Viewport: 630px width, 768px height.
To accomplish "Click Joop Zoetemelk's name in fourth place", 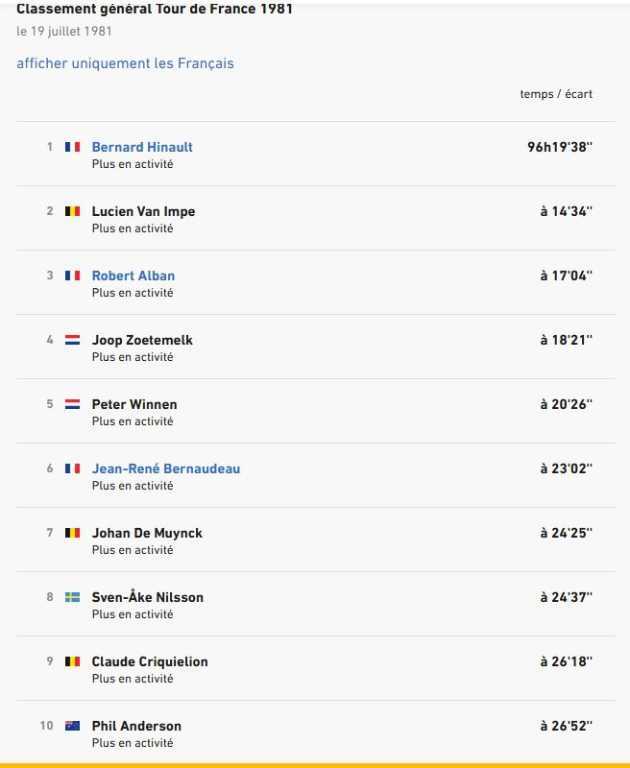I will [x=142, y=340].
